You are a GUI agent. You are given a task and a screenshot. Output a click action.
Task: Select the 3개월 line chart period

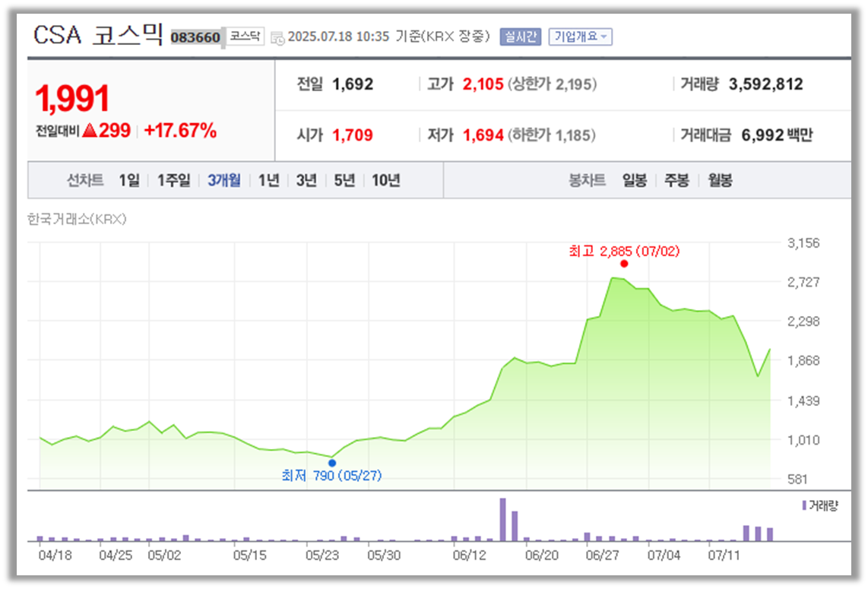(224, 180)
